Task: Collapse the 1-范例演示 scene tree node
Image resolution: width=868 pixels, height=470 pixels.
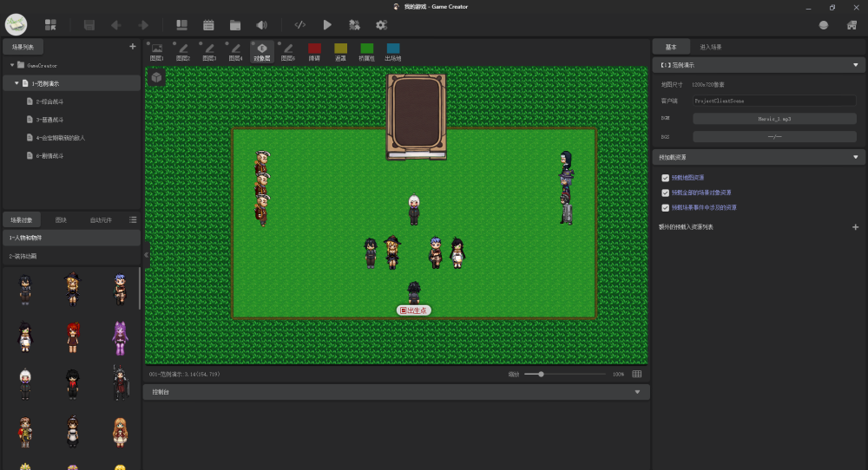Action: (x=16, y=83)
